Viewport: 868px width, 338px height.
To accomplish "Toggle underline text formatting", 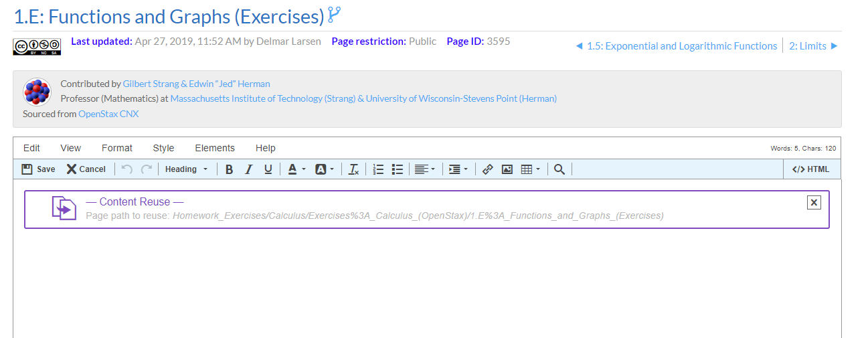I will (x=268, y=169).
